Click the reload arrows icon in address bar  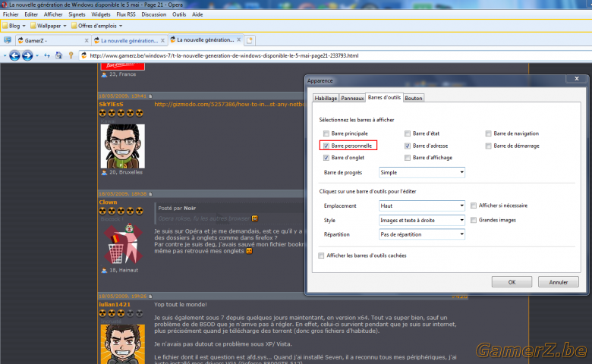point(47,56)
